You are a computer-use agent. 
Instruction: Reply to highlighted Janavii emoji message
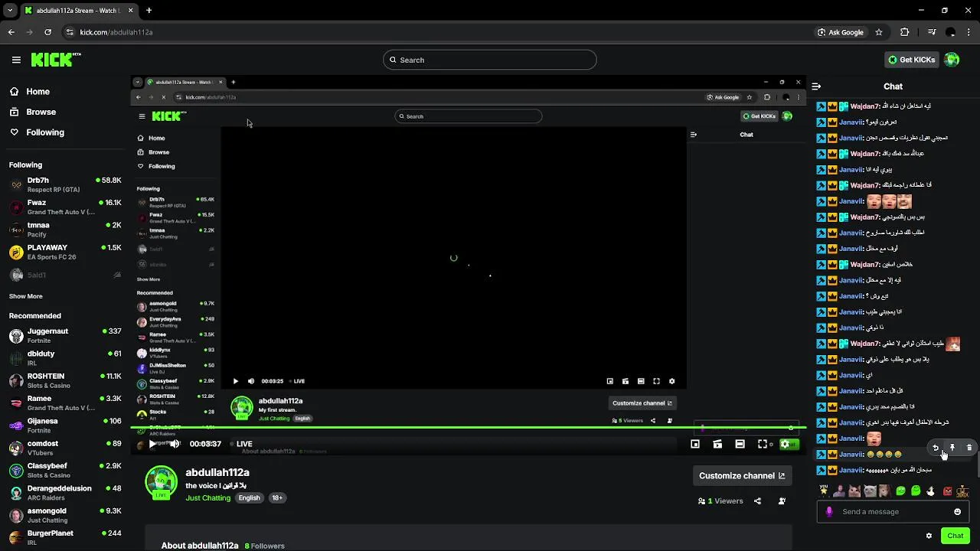click(936, 448)
